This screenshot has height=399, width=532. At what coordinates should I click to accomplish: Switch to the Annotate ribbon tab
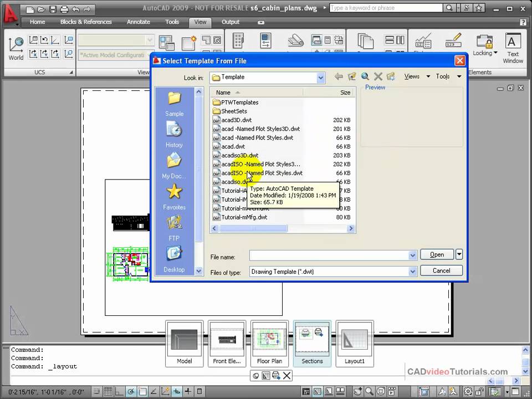pos(139,22)
